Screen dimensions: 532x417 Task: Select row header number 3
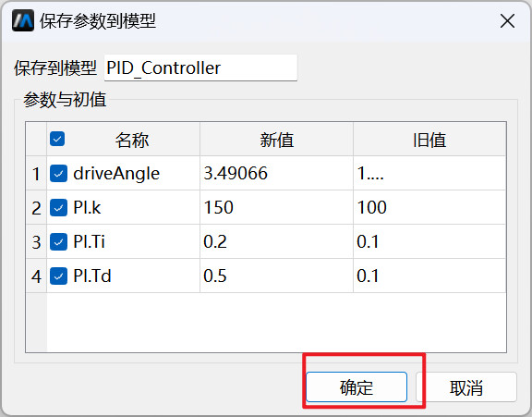[x=36, y=241]
